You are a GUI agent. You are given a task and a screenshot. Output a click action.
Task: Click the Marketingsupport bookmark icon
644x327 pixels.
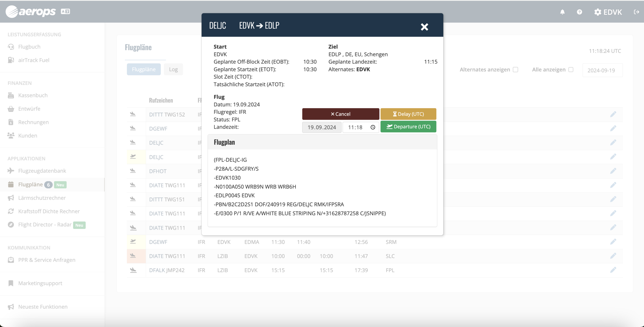pos(11,283)
